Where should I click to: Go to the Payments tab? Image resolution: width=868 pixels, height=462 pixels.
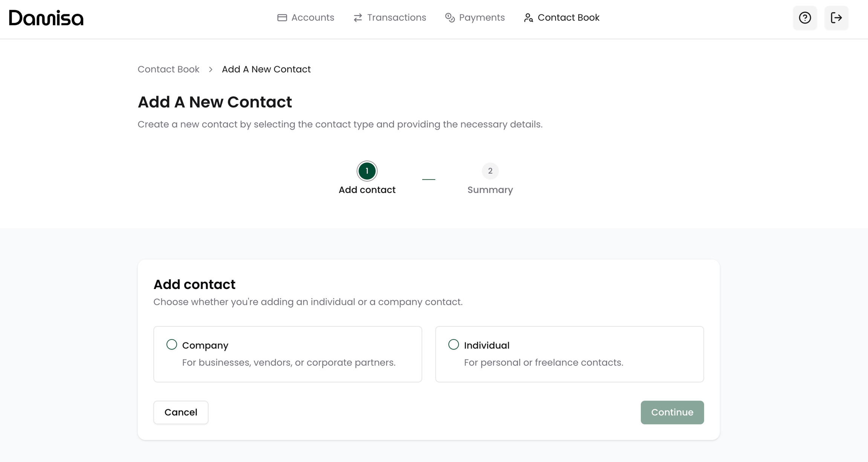[481, 18]
